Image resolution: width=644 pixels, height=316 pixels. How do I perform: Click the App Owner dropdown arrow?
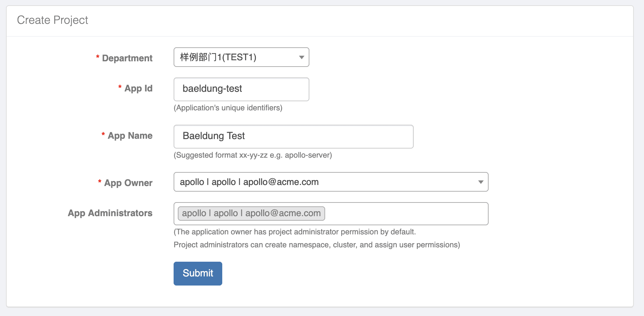pyautogui.click(x=481, y=182)
